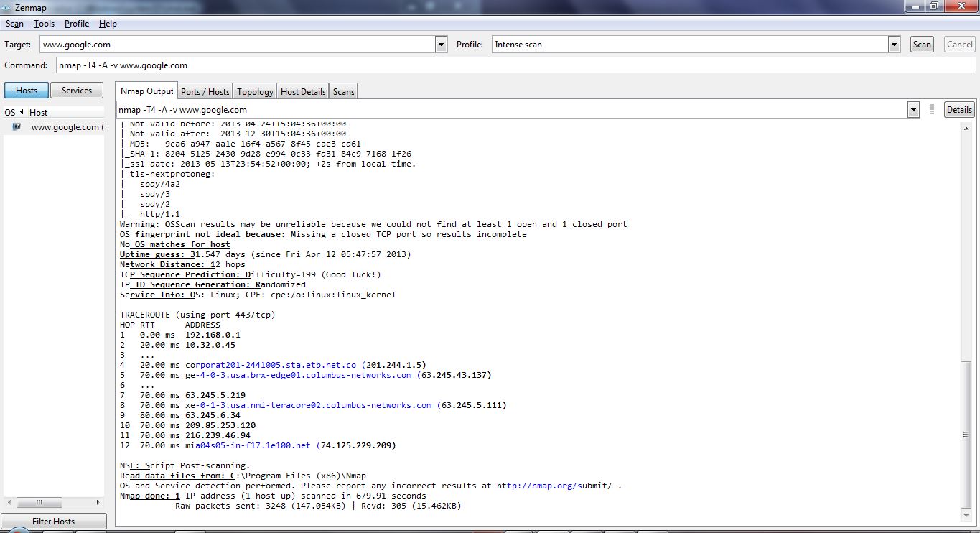Click the Command text field
This screenshot has width=980, height=533.
pos(515,65)
